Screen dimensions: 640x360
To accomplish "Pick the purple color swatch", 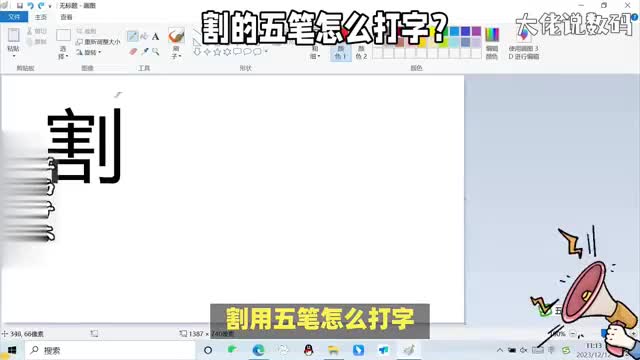I will [476, 31].
